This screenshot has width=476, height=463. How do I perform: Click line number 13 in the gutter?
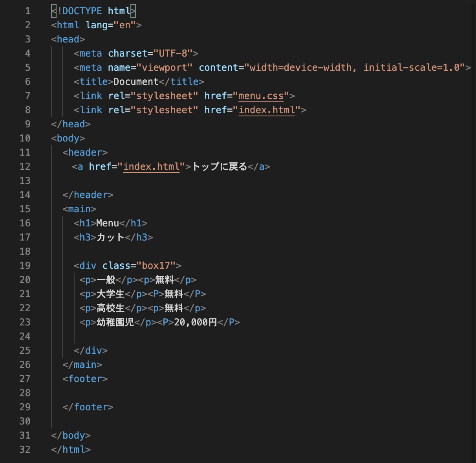(x=25, y=181)
